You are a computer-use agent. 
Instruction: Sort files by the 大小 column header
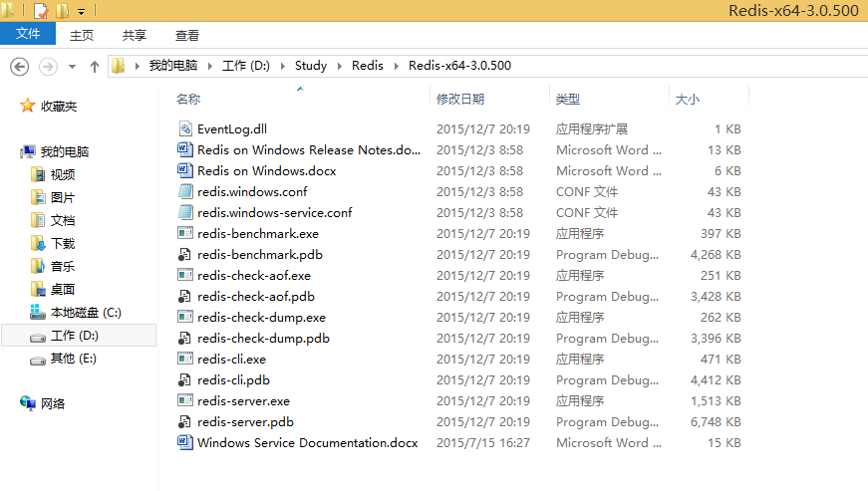[x=687, y=99]
